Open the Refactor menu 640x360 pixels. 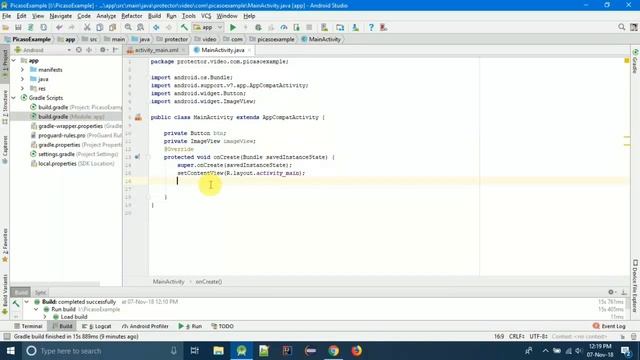pos(131,16)
